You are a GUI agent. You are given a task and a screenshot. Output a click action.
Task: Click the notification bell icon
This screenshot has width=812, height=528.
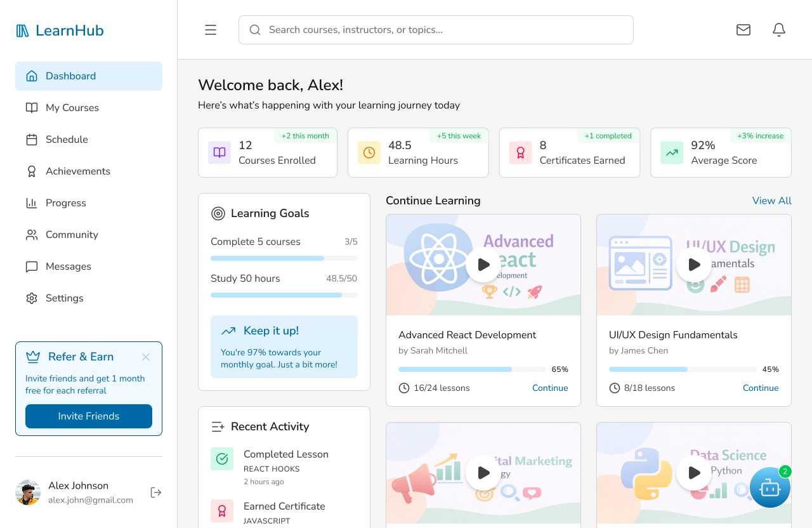click(x=778, y=29)
